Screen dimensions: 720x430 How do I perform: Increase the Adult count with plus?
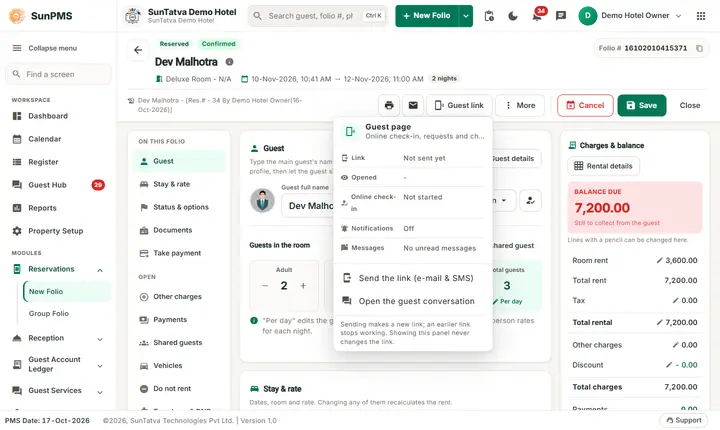click(303, 286)
